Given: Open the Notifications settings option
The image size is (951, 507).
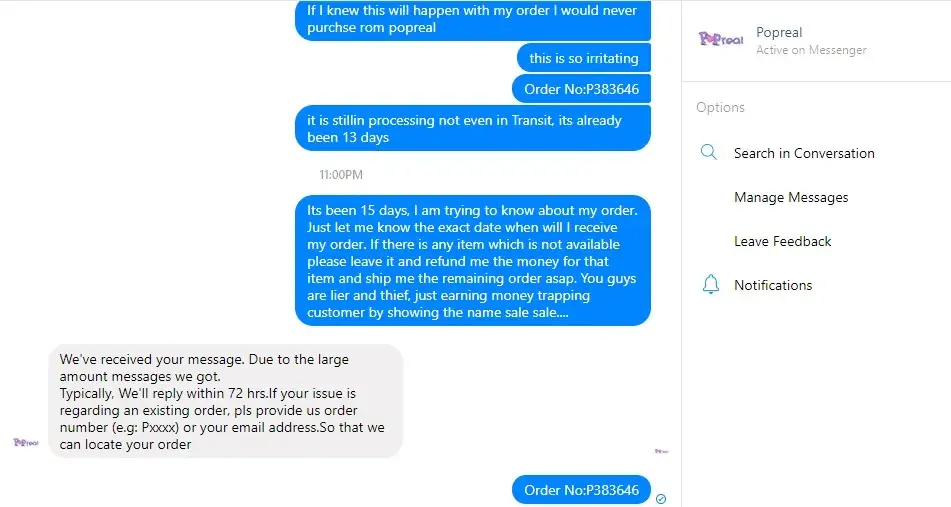Looking at the screenshot, I should tap(773, 285).
